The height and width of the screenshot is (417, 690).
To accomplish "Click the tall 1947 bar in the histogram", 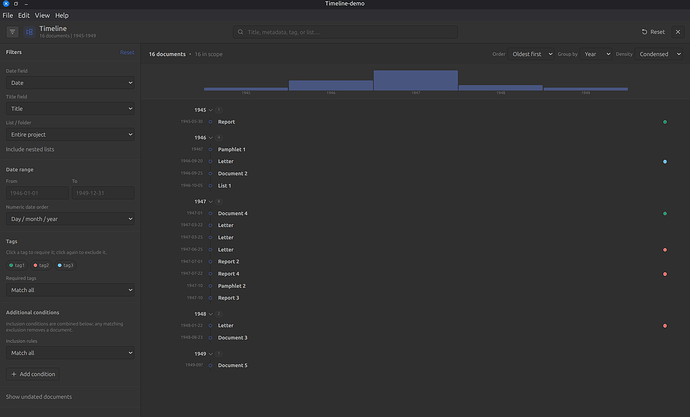I will tap(416, 80).
